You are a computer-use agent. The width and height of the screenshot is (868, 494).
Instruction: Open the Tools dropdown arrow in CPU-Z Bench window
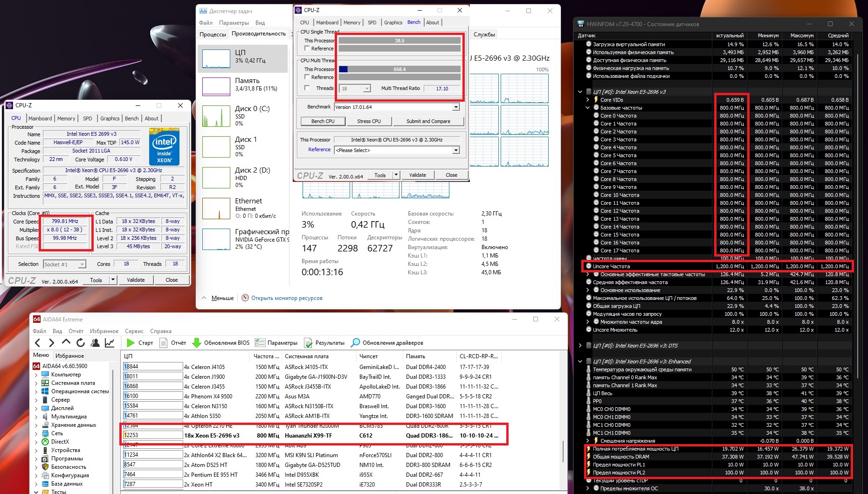pos(396,175)
